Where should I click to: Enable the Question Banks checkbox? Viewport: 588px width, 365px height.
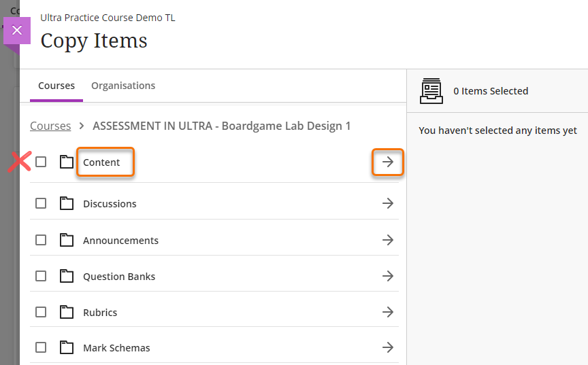point(41,276)
